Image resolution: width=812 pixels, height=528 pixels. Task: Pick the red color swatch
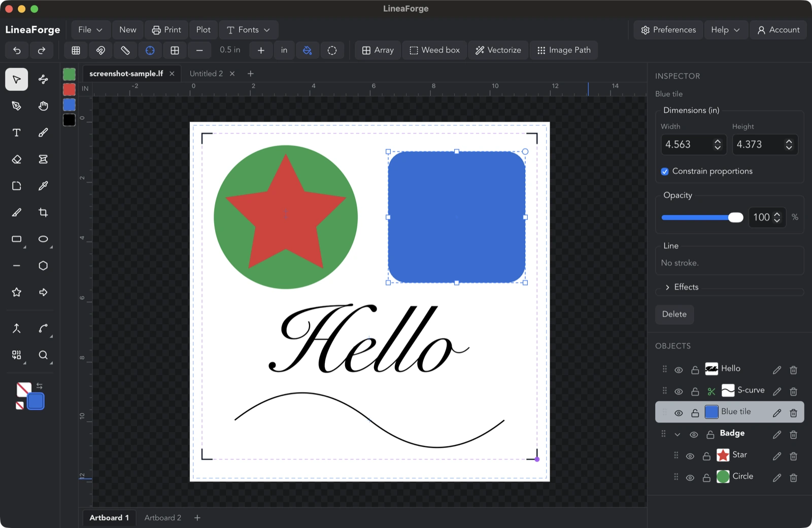click(x=70, y=89)
